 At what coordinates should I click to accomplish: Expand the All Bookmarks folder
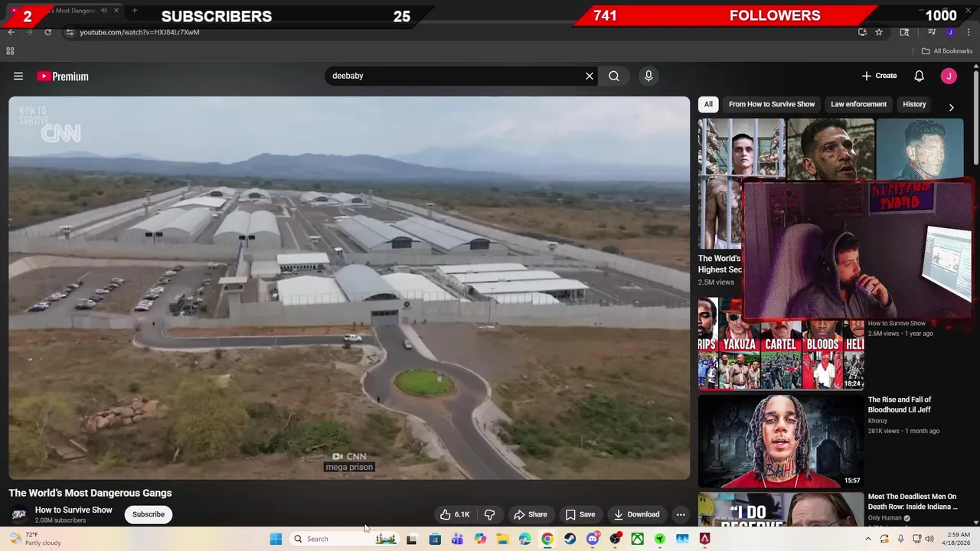(x=947, y=51)
